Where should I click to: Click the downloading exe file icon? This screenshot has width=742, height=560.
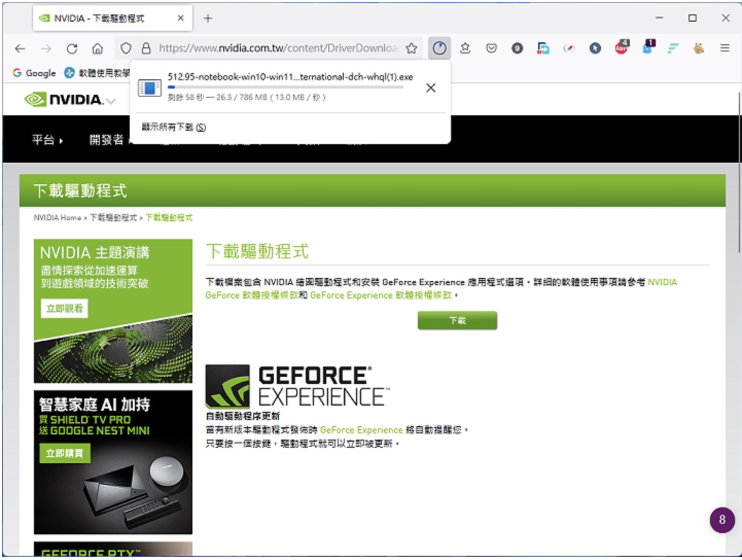pyautogui.click(x=150, y=88)
